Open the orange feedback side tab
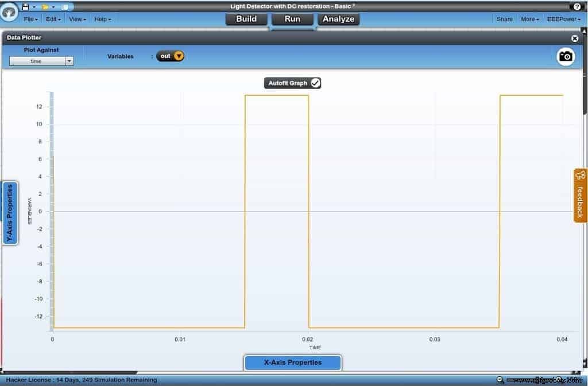This screenshot has width=588, height=386. click(580, 195)
